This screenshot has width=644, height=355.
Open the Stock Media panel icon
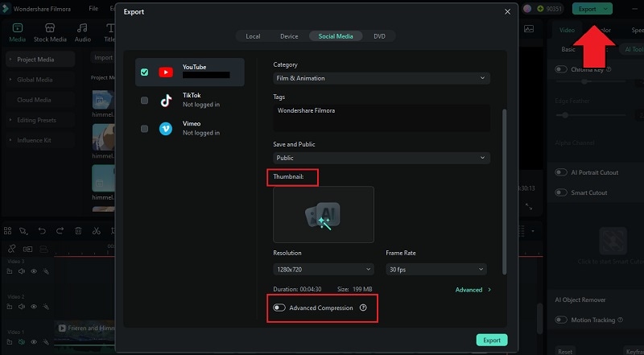[50, 32]
